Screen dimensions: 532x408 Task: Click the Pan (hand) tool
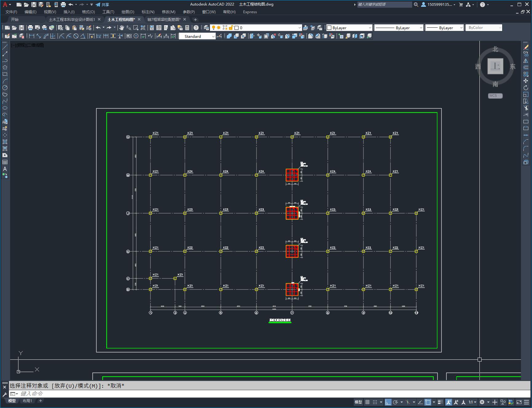pos(122,28)
